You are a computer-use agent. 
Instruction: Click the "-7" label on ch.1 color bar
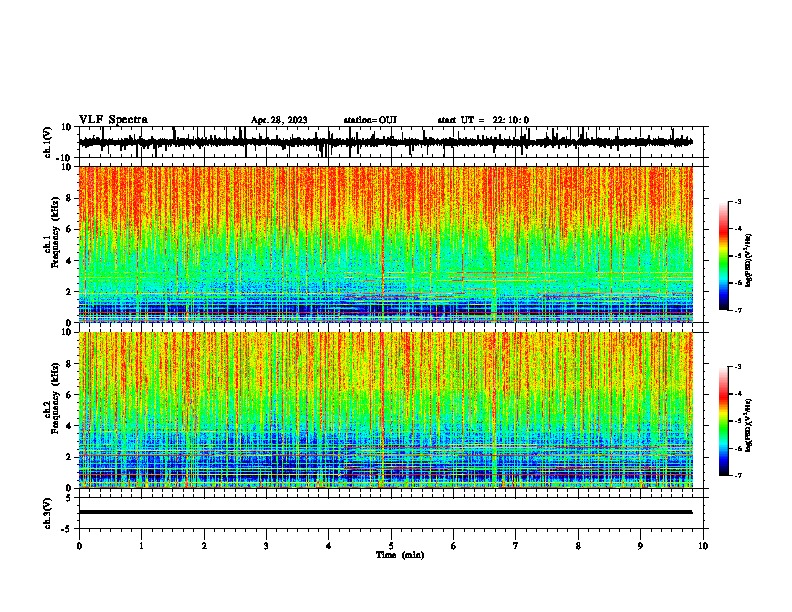(737, 310)
